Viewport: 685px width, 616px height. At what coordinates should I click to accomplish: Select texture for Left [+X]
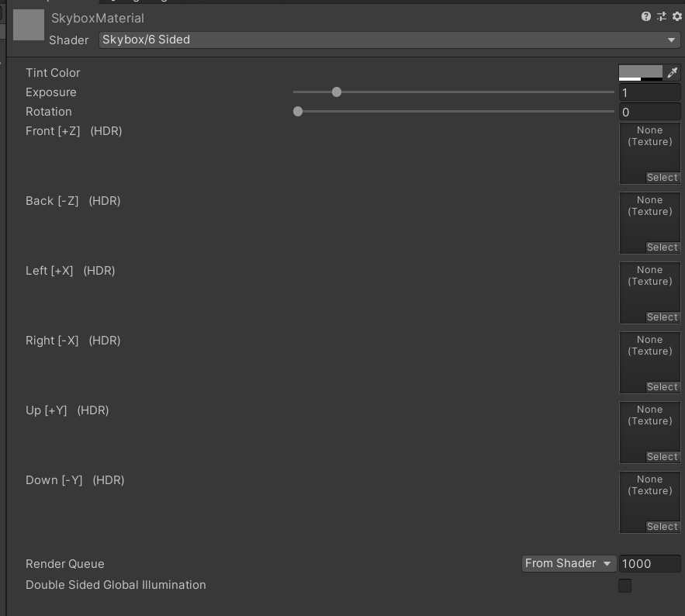point(663,317)
